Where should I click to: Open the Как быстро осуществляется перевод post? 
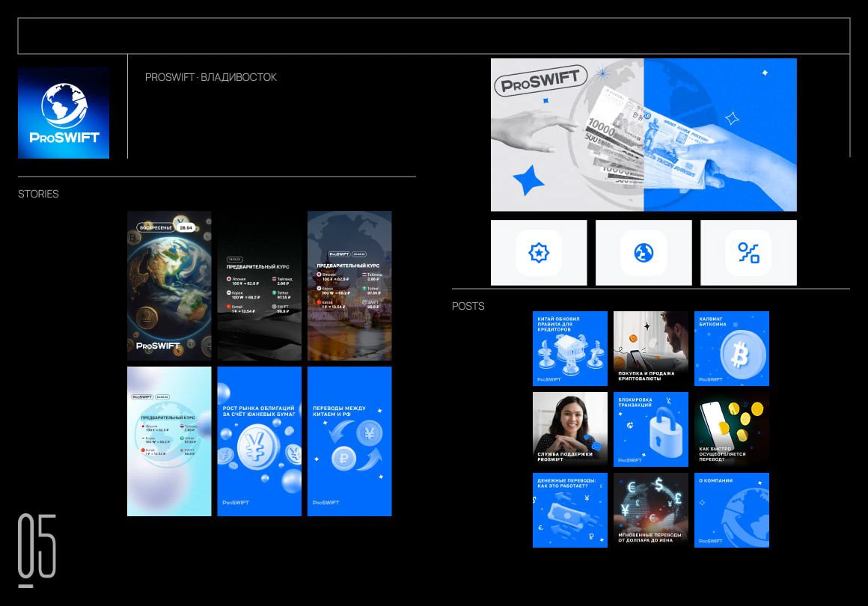(x=731, y=429)
